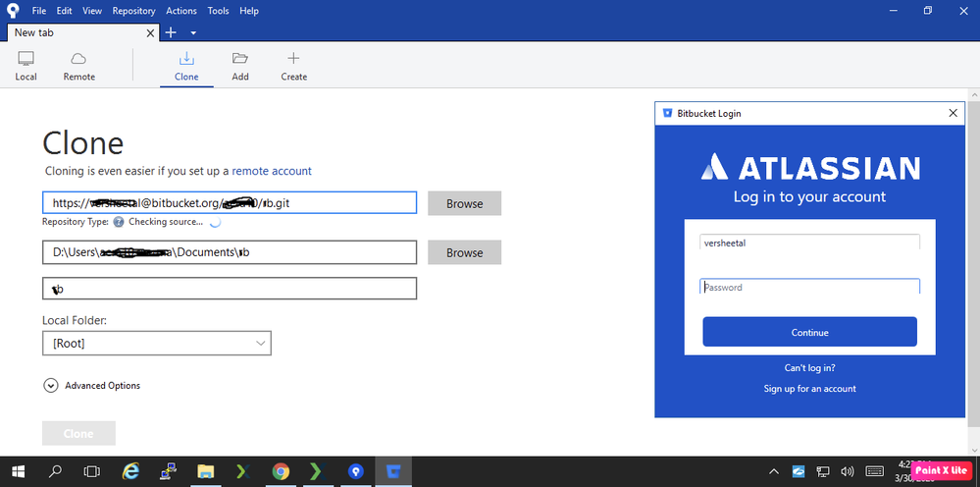
Task: Open the File menu
Action: [x=39, y=11]
